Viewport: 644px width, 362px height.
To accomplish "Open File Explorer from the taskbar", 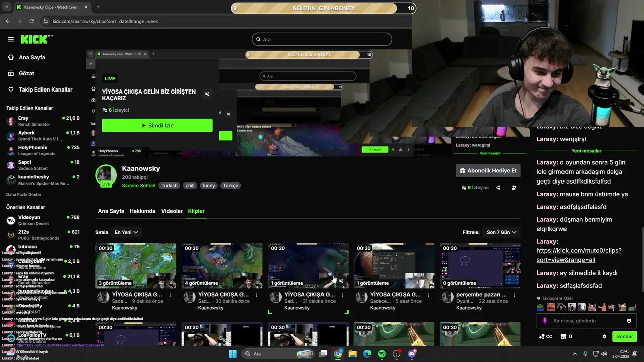I will click(x=352, y=354).
